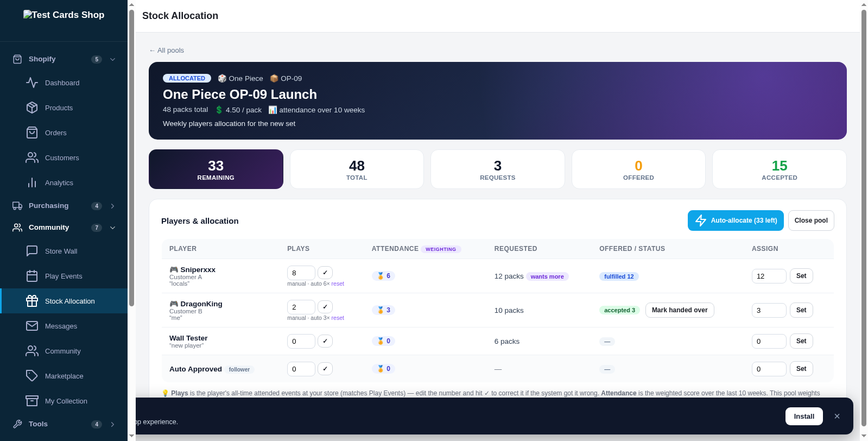
Task: Set assignment for DragonKing
Action: (801, 310)
